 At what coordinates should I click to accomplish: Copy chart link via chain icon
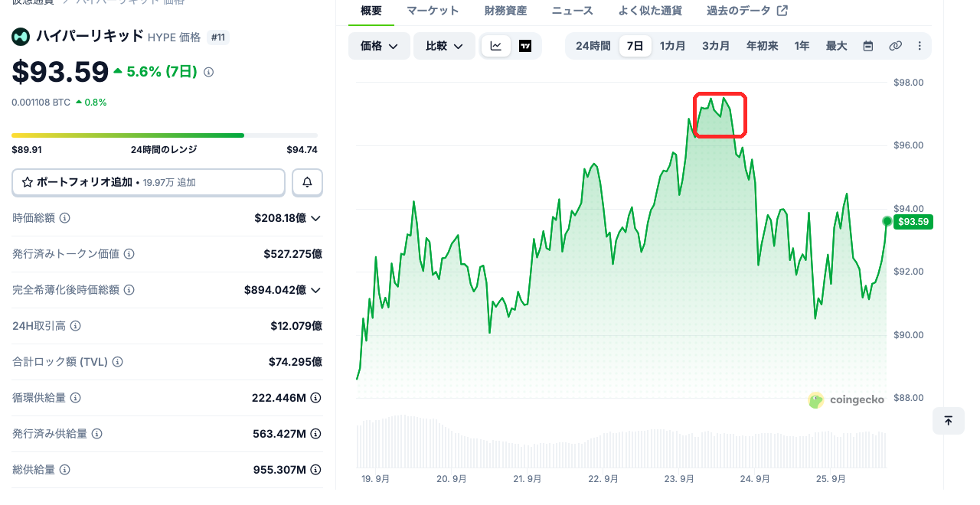point(895,46)
